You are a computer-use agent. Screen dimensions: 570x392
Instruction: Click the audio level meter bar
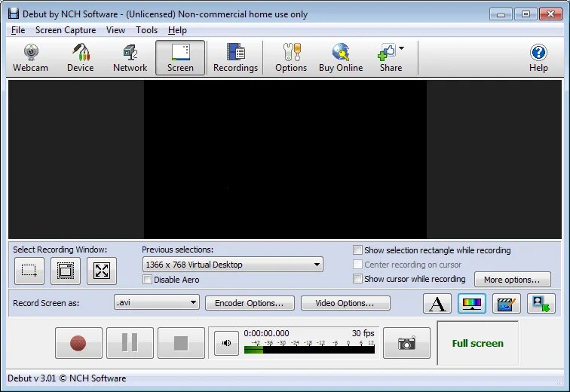pos(309,350)
